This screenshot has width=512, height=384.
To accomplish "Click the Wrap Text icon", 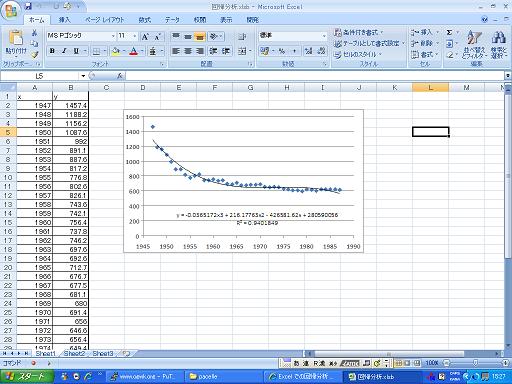I will (242, 36).
